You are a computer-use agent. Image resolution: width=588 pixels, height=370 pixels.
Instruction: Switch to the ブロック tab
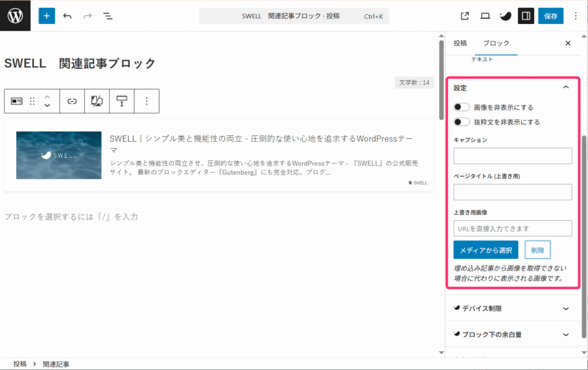tap(496, 43)
